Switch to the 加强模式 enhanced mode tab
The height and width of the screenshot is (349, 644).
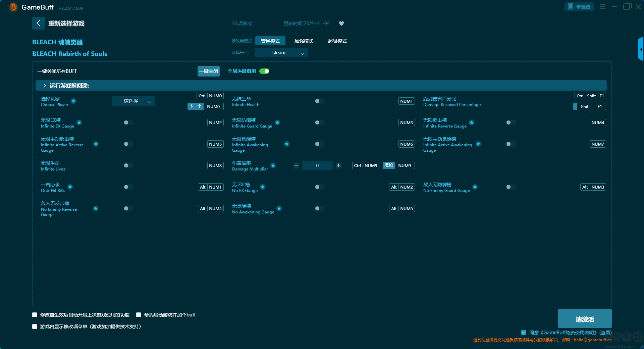[x=304, y=41]
